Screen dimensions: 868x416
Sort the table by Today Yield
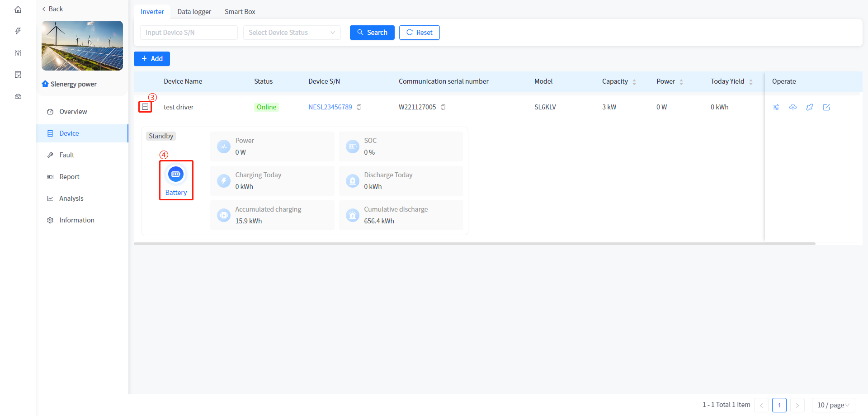point(750,82)
